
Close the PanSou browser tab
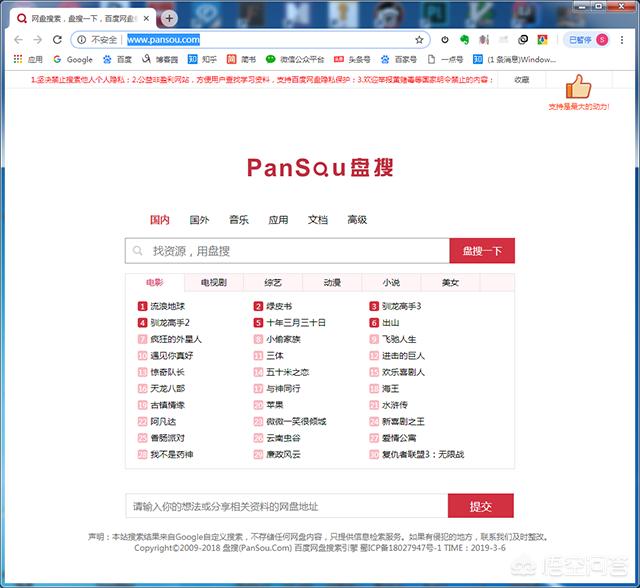tap(146, 18)
